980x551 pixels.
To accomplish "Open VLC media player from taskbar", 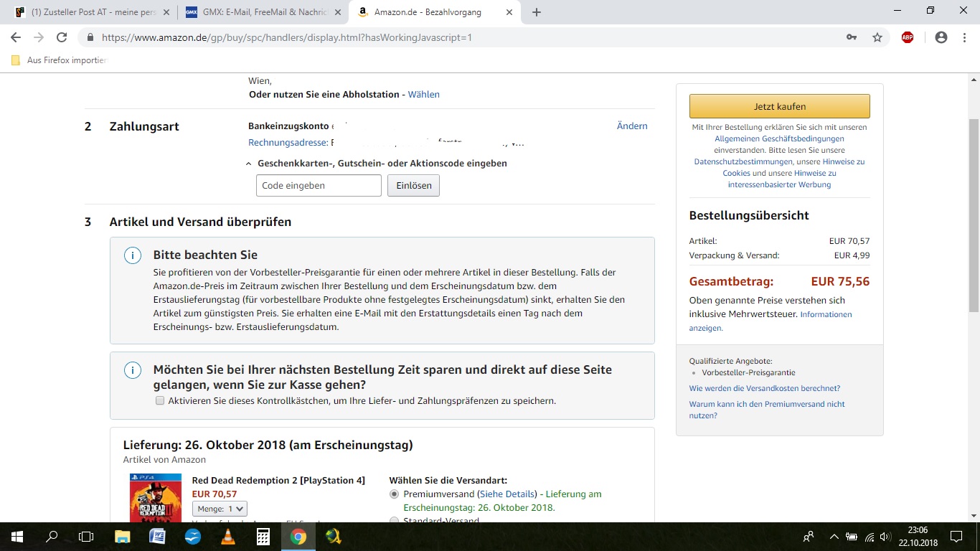I will click(x=228, y=537).
